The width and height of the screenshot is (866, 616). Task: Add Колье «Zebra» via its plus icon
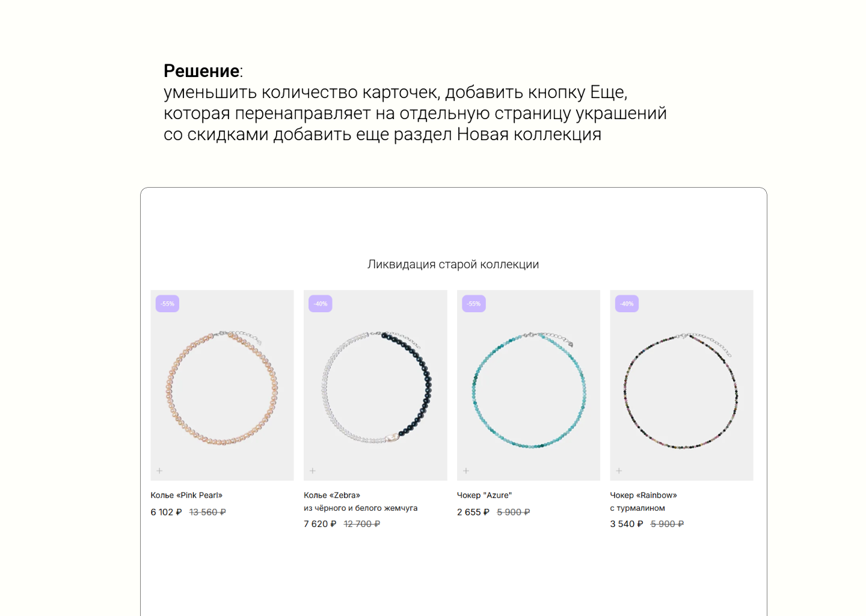coord(313,471)
